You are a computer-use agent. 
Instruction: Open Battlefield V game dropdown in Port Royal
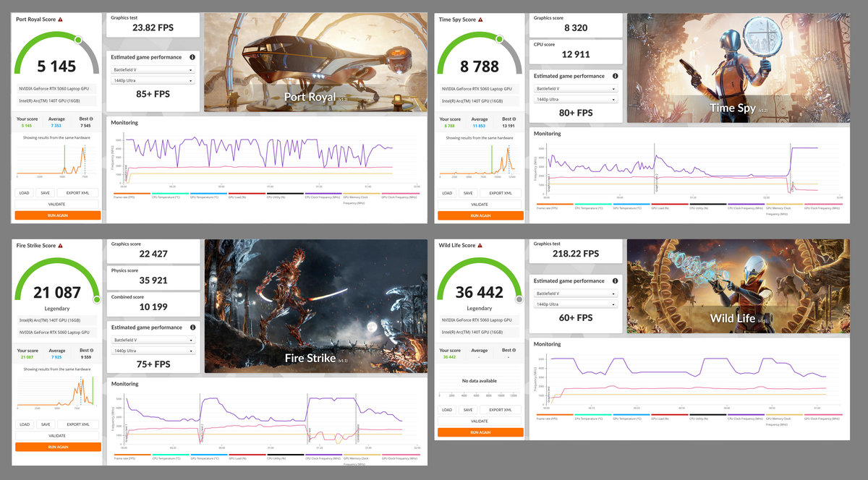coord(153,70)
